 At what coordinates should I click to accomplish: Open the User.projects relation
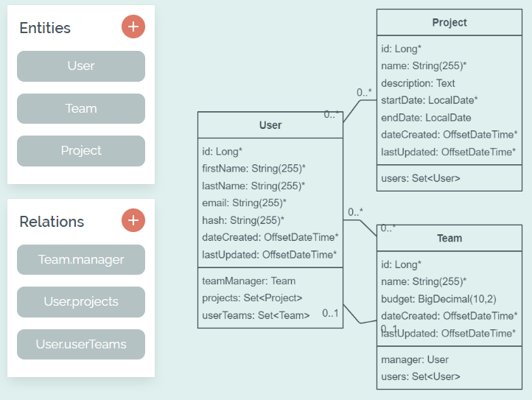point(81,302)
